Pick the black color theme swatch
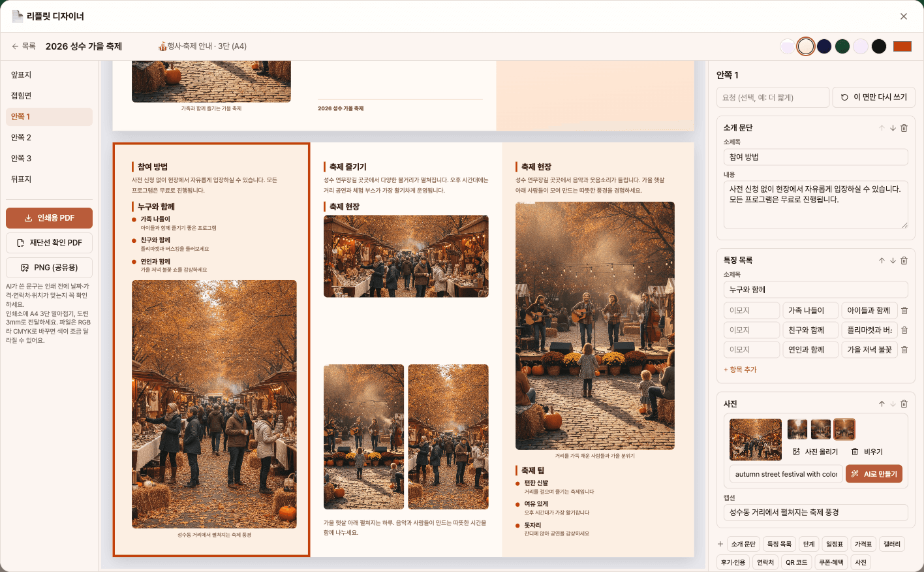 879,46
